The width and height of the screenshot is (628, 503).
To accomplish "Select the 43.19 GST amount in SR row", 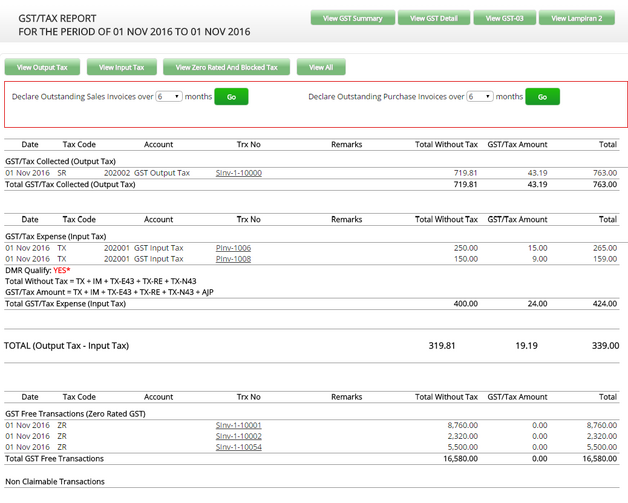I will [x=537, y=173].
